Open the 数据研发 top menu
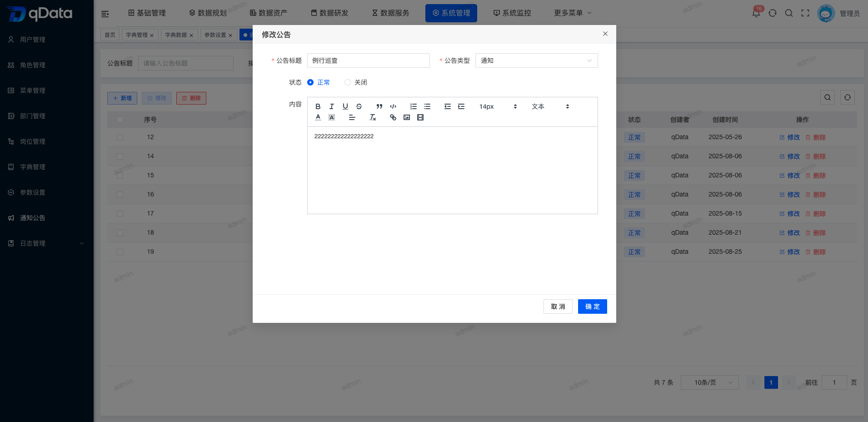 pos(329,13)
